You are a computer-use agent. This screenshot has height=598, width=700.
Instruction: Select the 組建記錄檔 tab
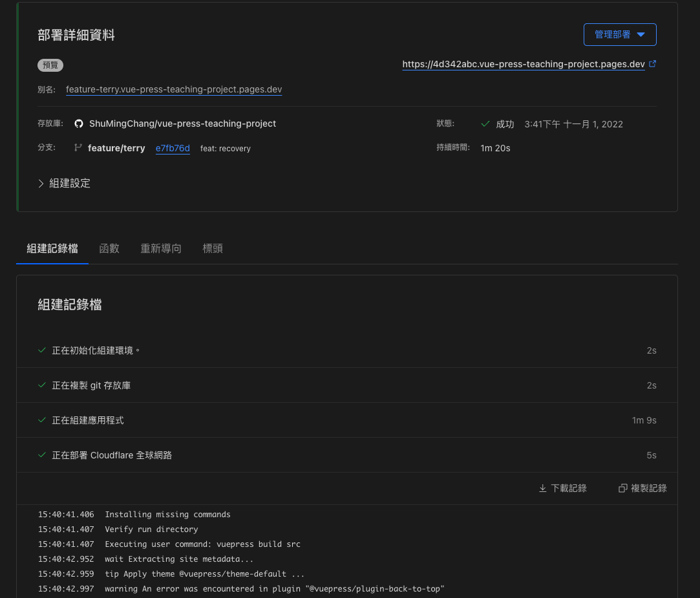52,248
